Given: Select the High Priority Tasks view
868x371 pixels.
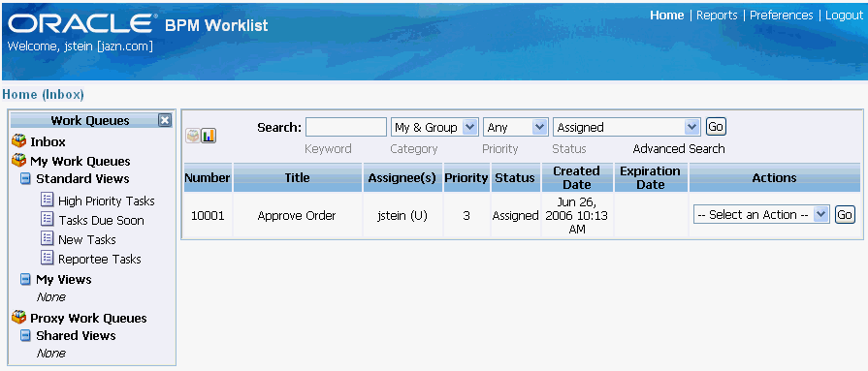Looking at the screenshot, I should coord(107,201).
